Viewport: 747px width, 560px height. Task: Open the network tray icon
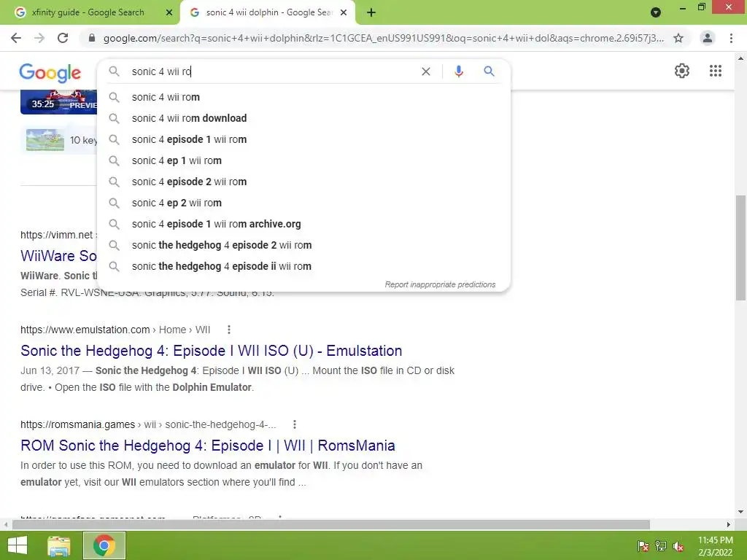(x=660, y=546)
